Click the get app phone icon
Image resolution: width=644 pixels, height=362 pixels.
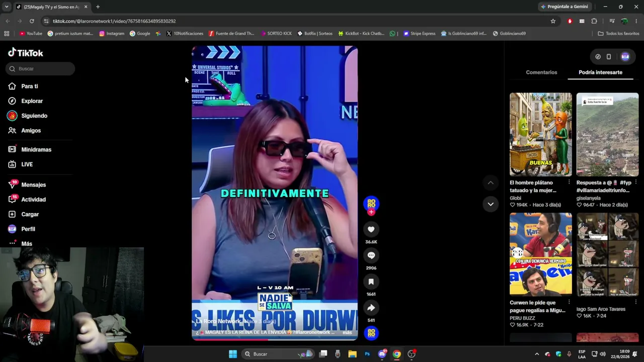[609, 57]
